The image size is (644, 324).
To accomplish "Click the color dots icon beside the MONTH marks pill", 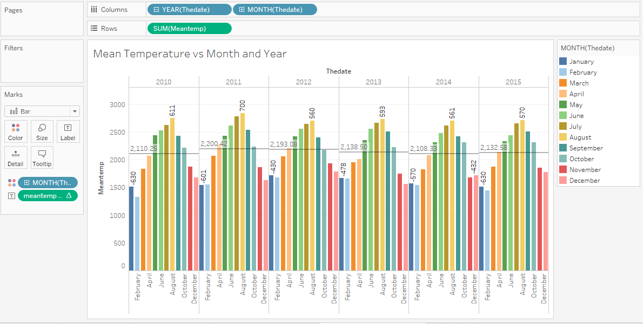I will (11, 183).
